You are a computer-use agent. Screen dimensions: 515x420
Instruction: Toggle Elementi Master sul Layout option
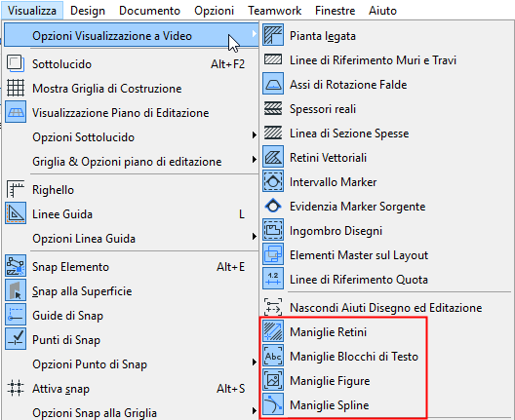[x=386, y=255]
